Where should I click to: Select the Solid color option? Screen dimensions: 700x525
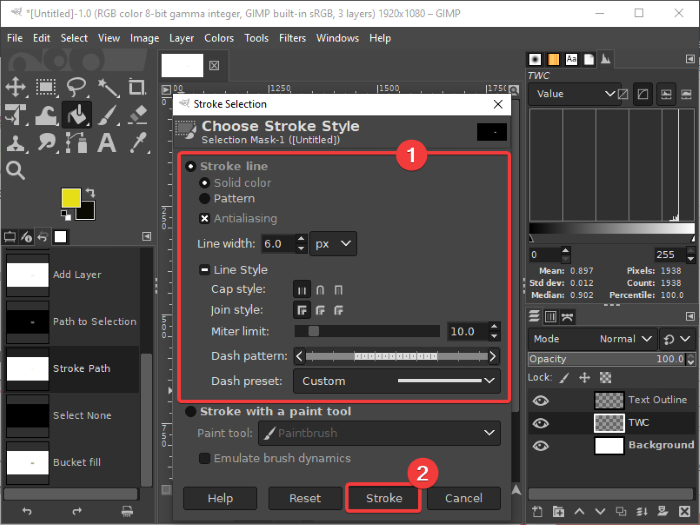tap(204, 183)
